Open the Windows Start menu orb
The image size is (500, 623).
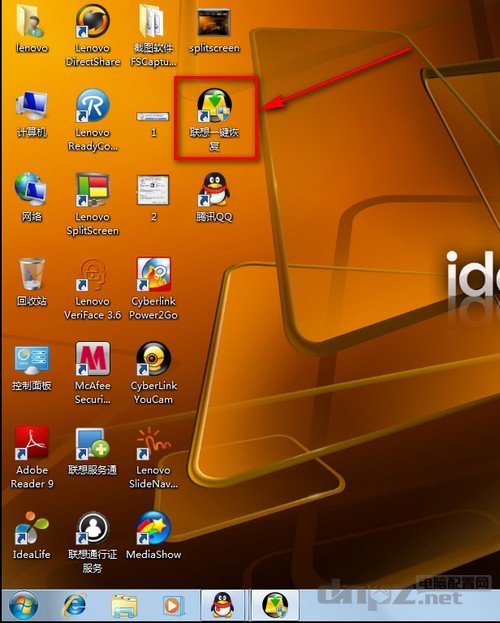click(23, 606)
